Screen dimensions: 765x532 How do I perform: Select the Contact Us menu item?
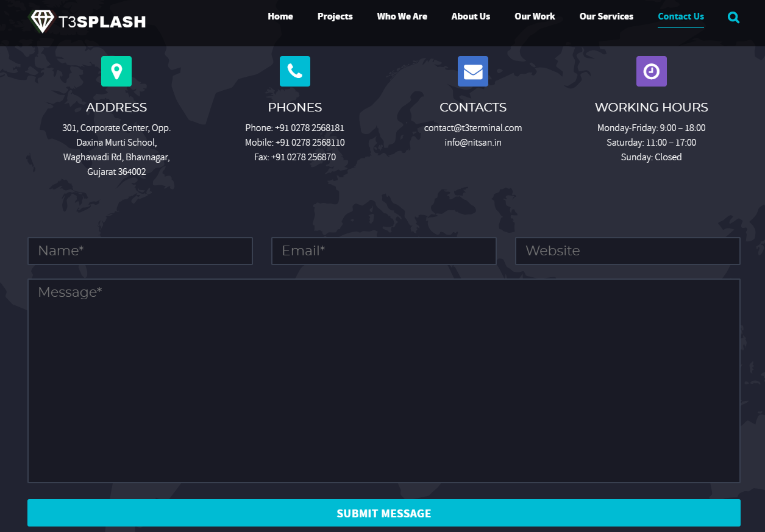(x=681, y=16)
